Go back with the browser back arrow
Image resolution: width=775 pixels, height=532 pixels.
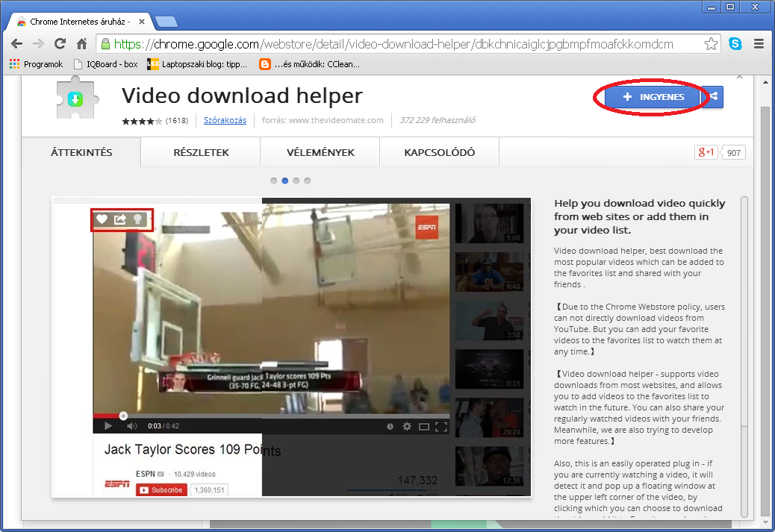click(x=17, y=44)
